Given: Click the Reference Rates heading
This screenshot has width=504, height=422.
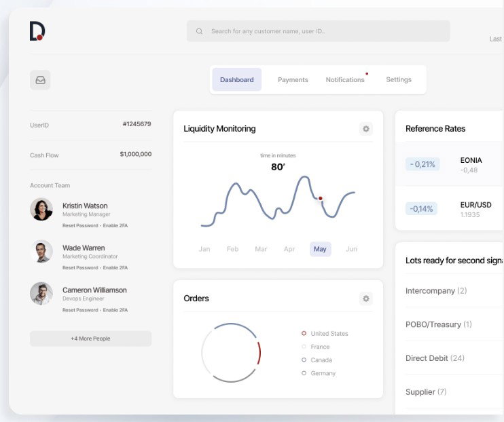Looking at the screenshot, I should pyautogui.click(x=435, y=128).
